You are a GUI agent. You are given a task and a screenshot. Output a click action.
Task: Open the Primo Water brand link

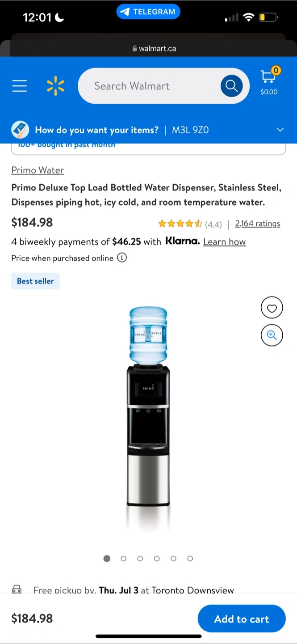pyautogui.click(x=38, y=170)
